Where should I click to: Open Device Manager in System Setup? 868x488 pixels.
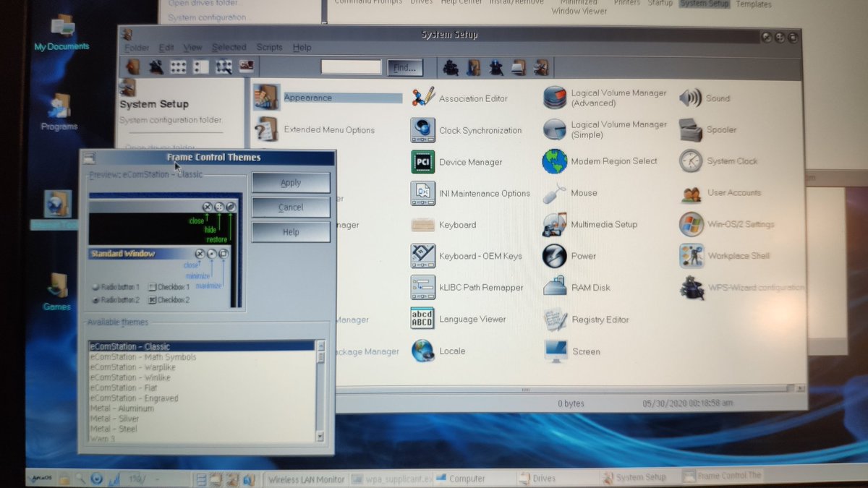[x=423, y=162]
